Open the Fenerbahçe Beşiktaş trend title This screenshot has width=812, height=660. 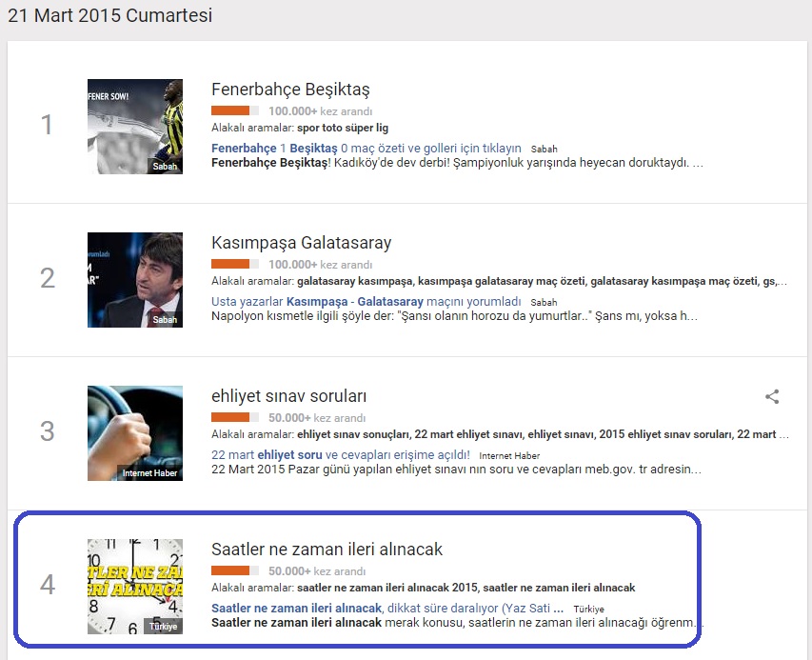[x=290, y=90]
